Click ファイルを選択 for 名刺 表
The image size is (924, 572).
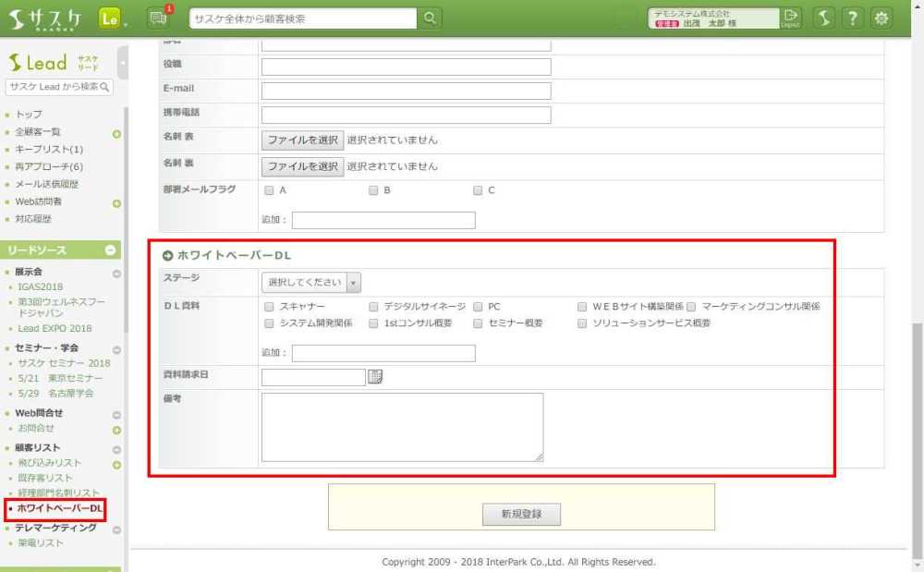[302, 140]
